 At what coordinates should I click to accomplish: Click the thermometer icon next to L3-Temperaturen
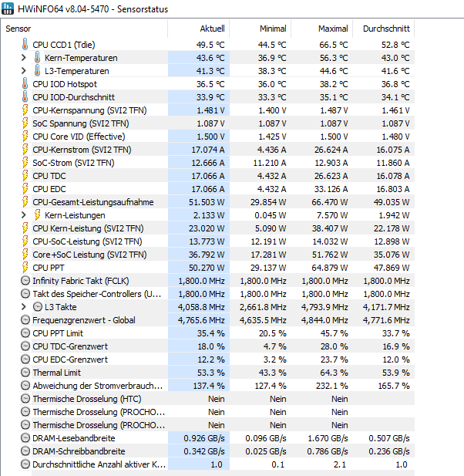[x=37, y=71]
